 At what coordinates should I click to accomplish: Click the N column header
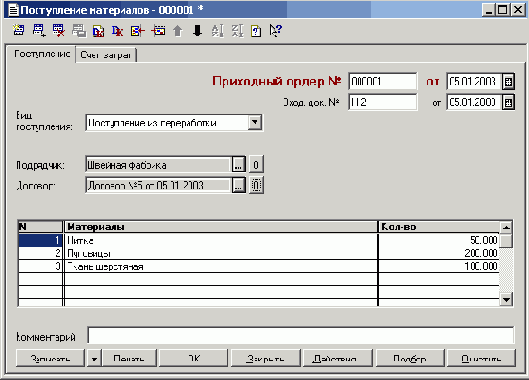[x=40, y=227]
